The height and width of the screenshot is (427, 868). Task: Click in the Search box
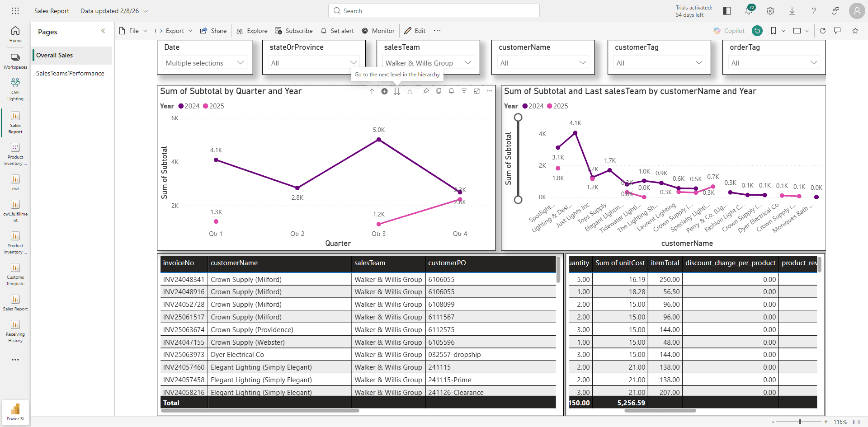434,11
